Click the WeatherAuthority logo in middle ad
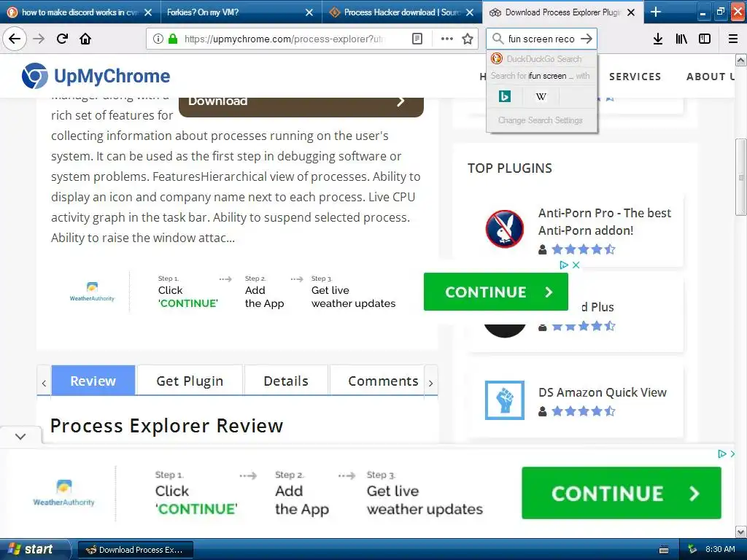The image size is (747, 560). [92, 292]
